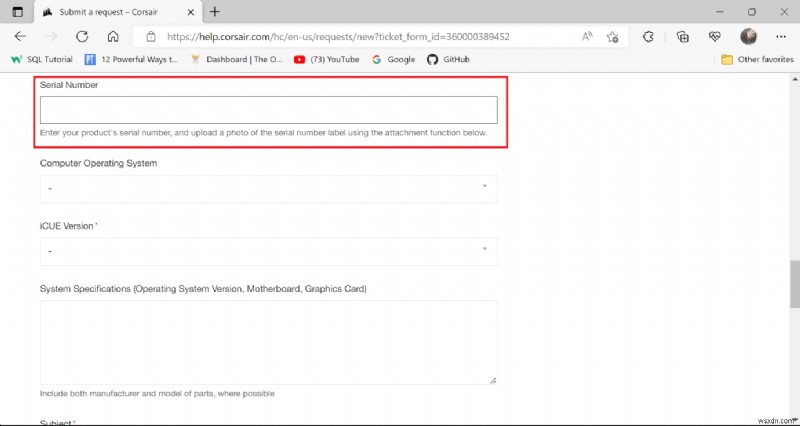Activate Read aloud icon in address bar

pyautogui.click(x=587, y=37)
